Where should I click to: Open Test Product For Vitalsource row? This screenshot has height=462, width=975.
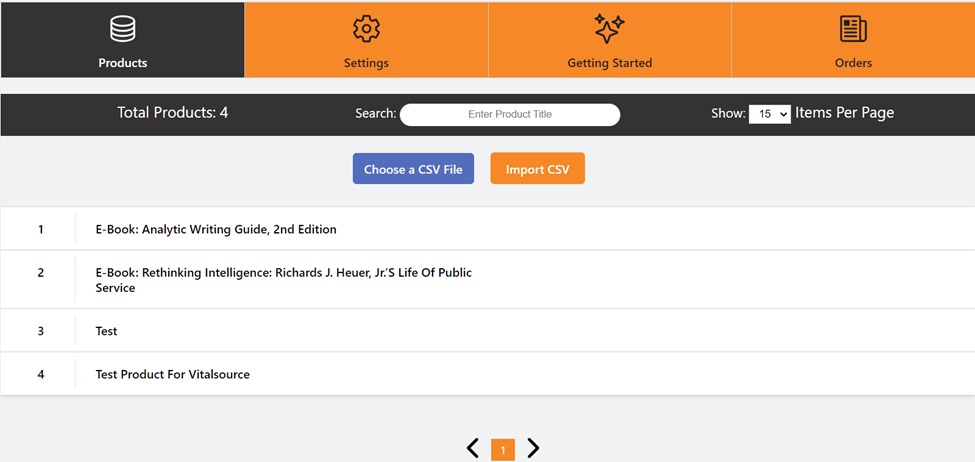tap(172, 374)
